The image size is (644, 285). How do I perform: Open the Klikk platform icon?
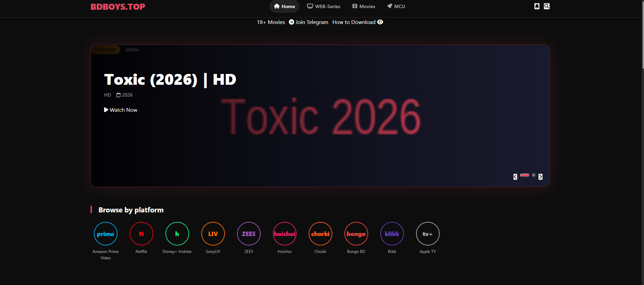392,234
